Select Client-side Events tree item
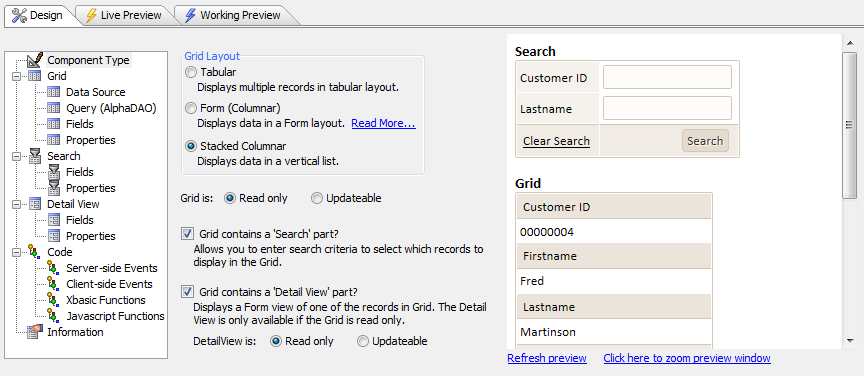 (x=110, y=284)
